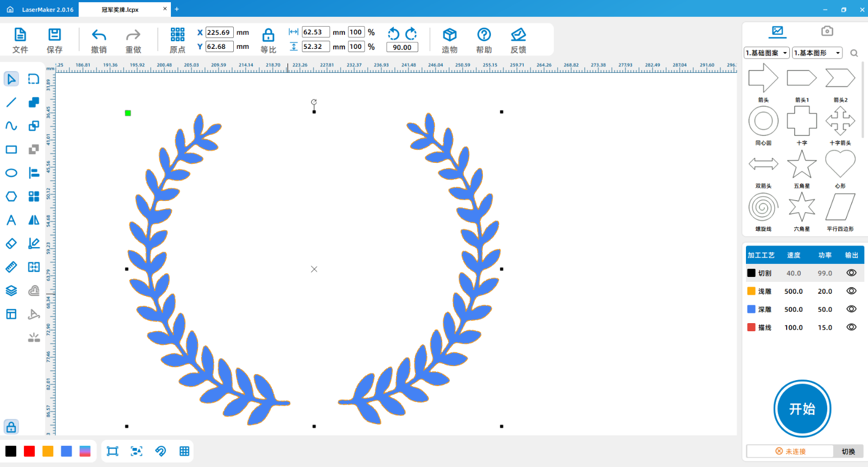Screen dimensions: 868x467
Task: Open the layers stack tool
Action: click(x=11, y=291)
